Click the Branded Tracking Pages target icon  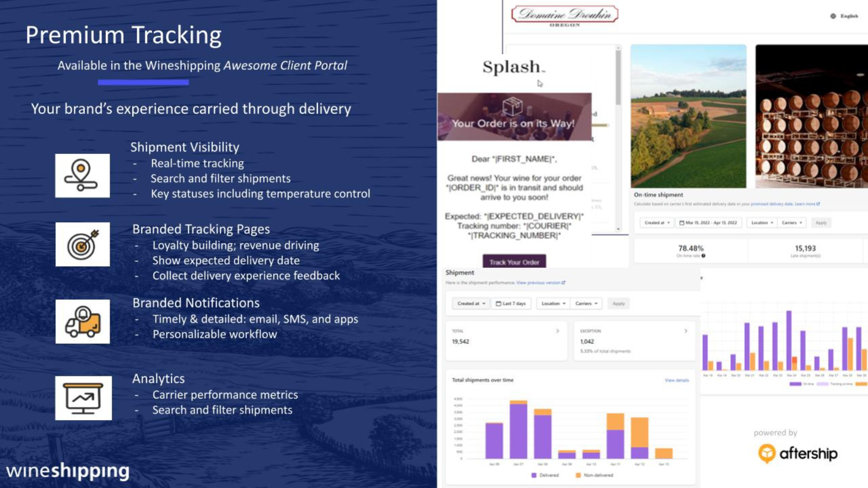coord(82,244)
